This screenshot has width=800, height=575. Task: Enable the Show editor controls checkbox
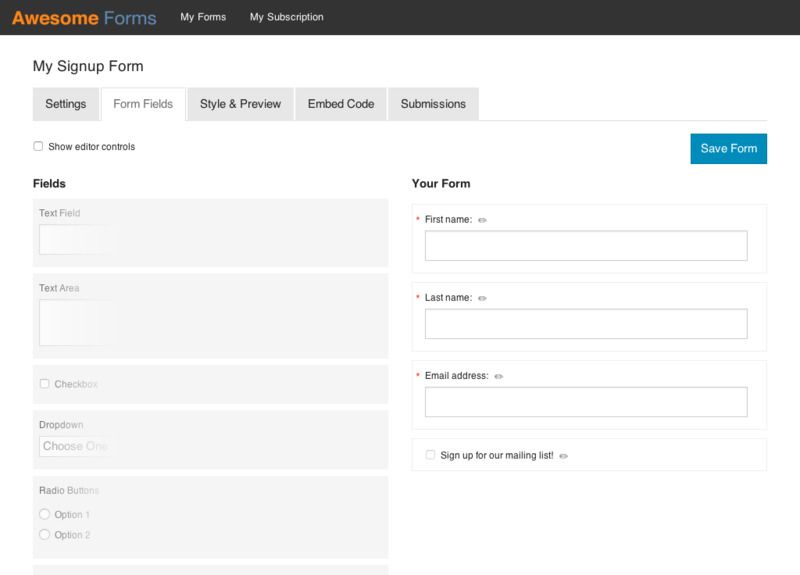38,146
